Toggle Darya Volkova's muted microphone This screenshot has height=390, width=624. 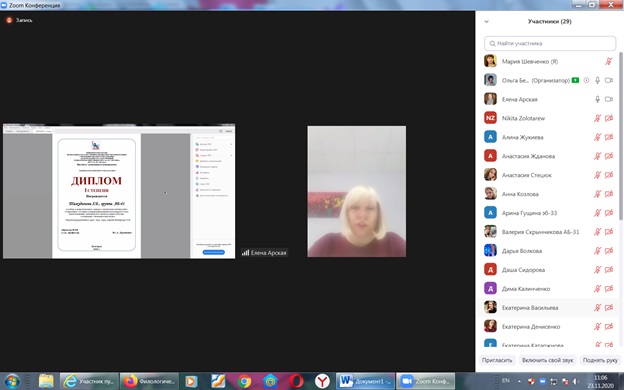(x=597, y=251)
